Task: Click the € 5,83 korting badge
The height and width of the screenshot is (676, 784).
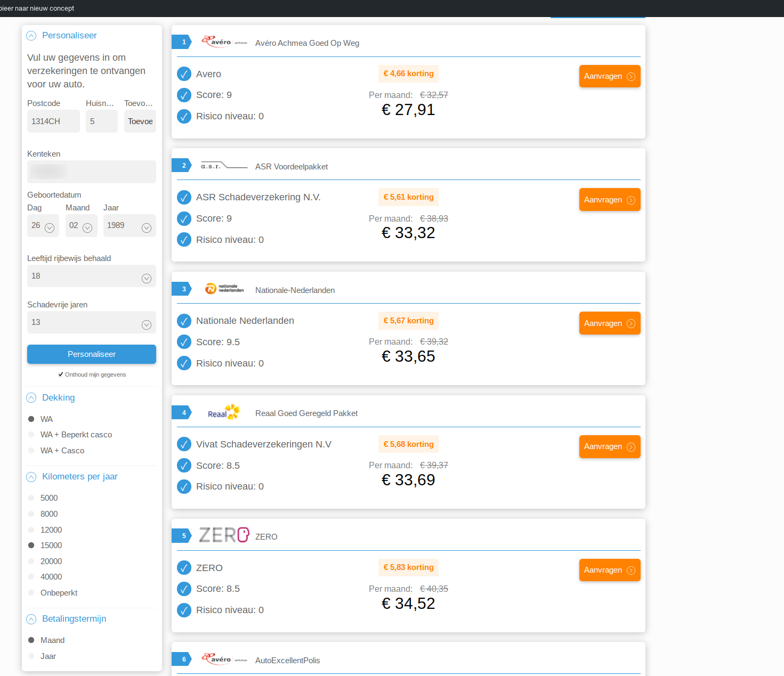Action: click(408, 567)
